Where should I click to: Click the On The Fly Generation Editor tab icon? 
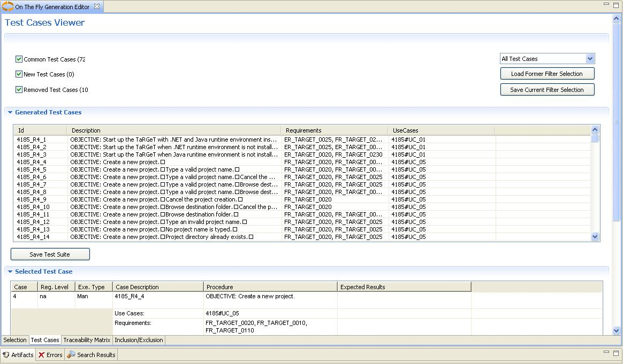[x=7, y=7]
